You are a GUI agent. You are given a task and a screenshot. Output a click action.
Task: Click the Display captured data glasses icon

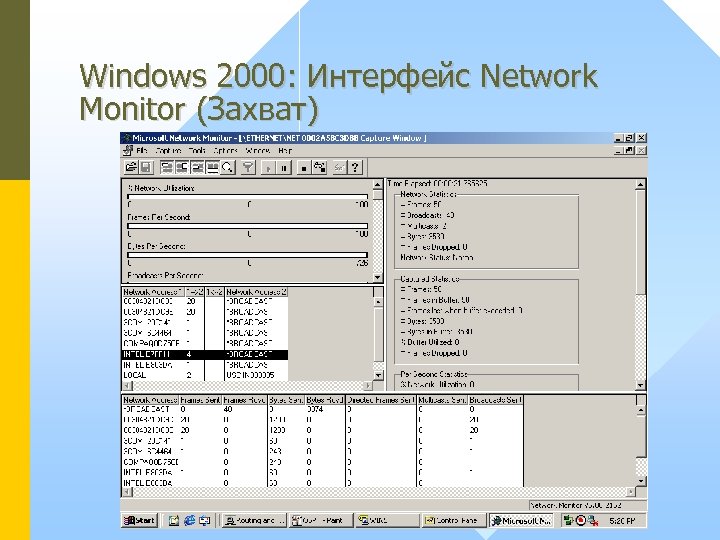click(339, 168)
